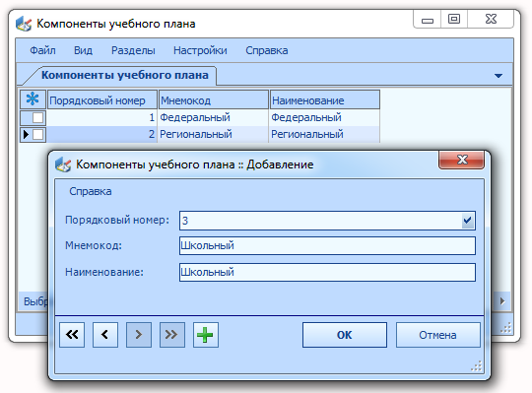532x393 pixels.
Task: Minimize the main Компоненты учебного плана window
Action: (x=428, y=20)
